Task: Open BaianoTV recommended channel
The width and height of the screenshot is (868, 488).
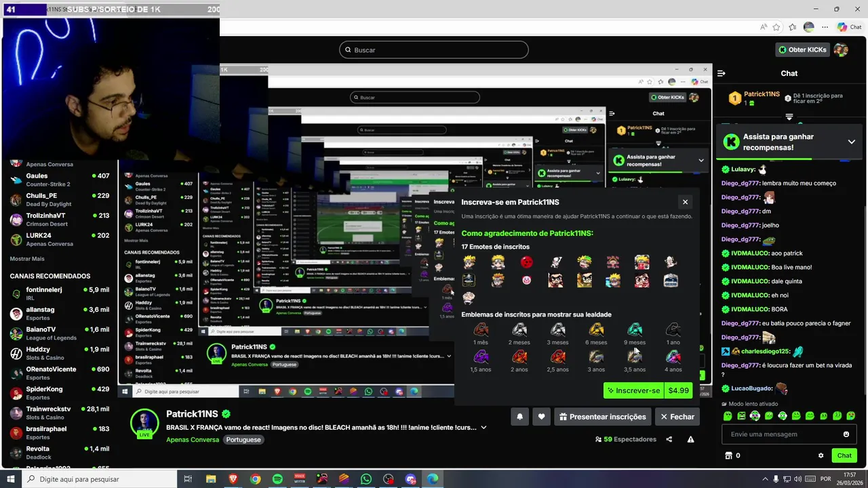Action: (60, 333)
